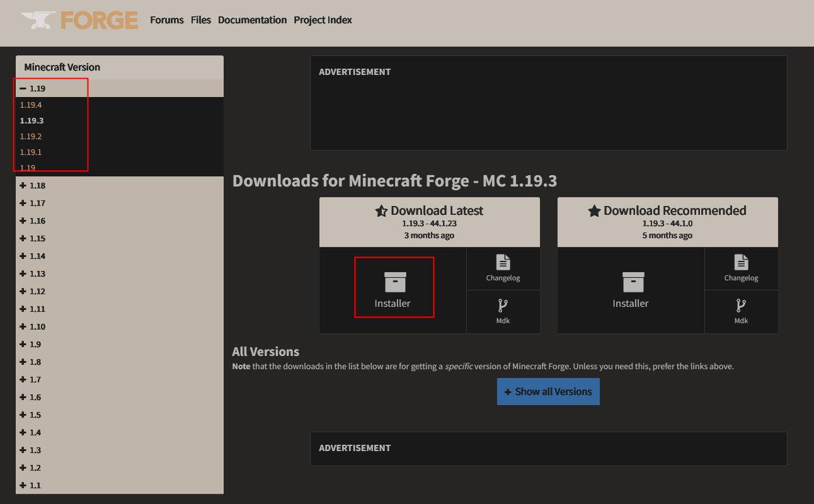Expand the 1.16 version group
This screenshot has height=504, width=814.
120,220
